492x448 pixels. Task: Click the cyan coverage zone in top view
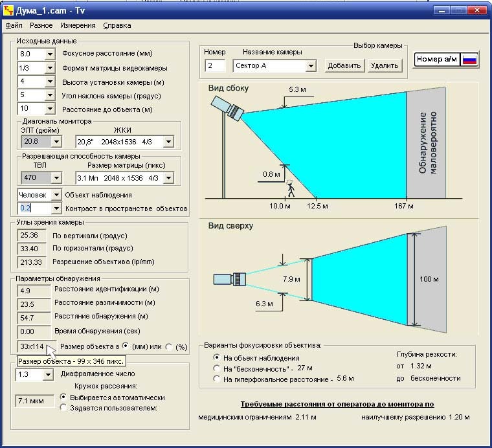point(358,279)
